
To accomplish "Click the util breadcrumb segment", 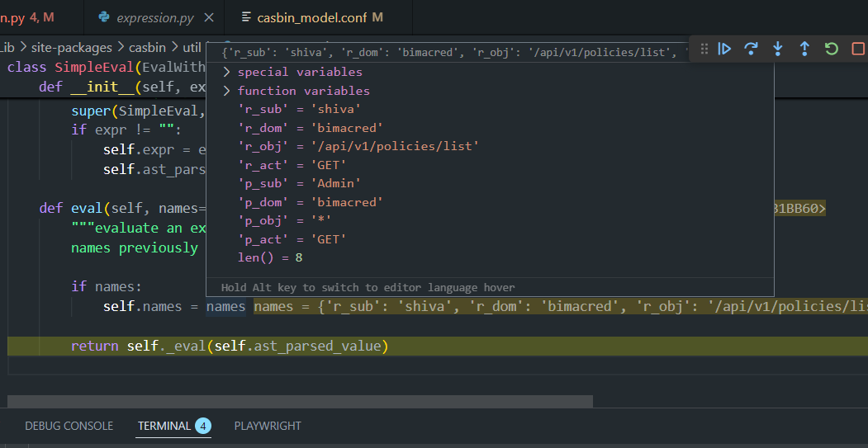I will (x=192, y=48).
